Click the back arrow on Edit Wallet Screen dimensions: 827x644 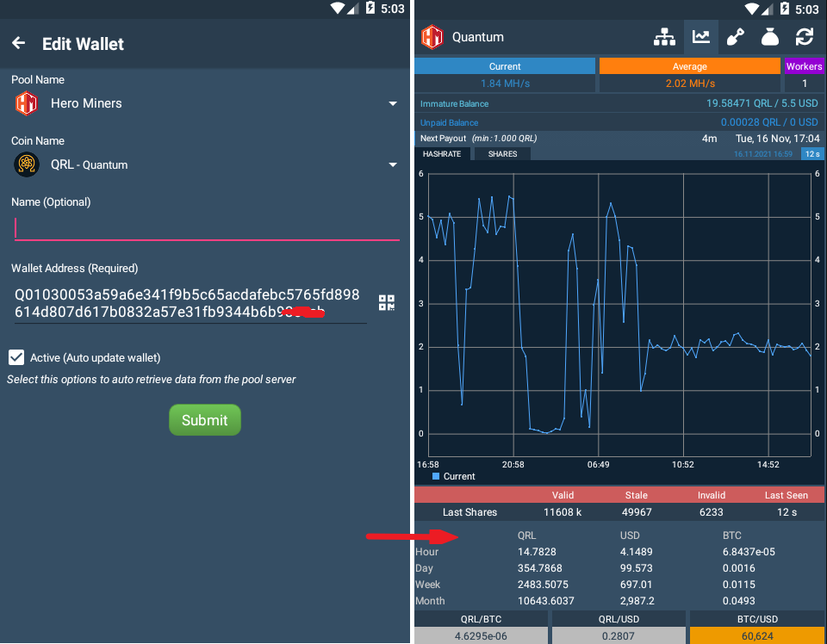coord(18,42)
